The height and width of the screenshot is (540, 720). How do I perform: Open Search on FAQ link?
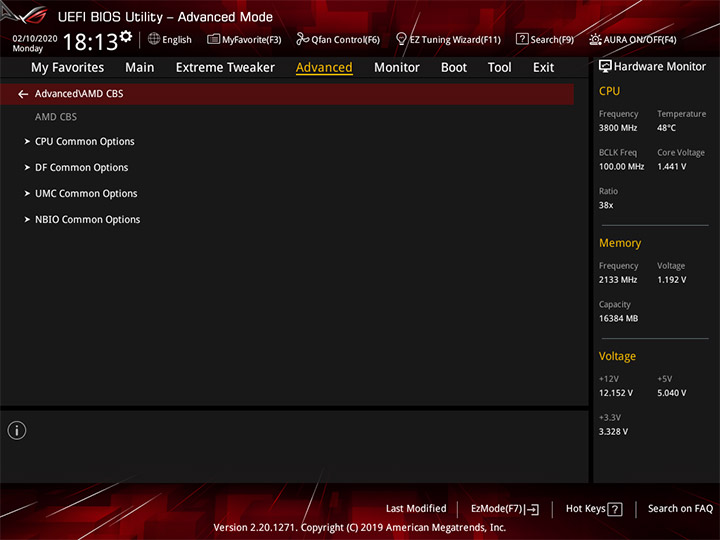click(x=680, y=509)
